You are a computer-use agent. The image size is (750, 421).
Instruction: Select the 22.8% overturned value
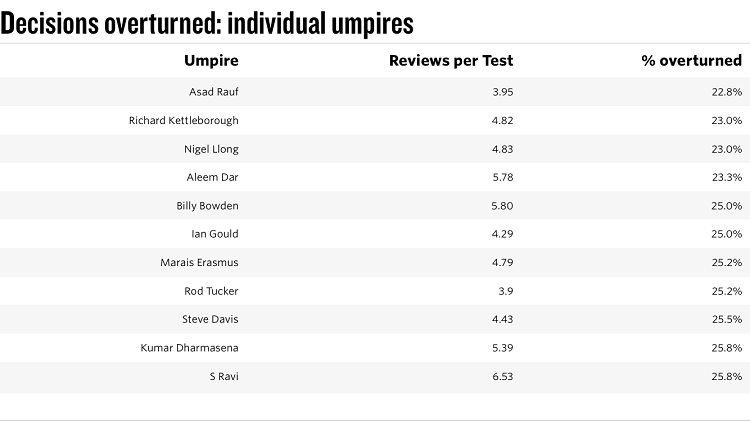pyautogui.click(x=726, y=92)
